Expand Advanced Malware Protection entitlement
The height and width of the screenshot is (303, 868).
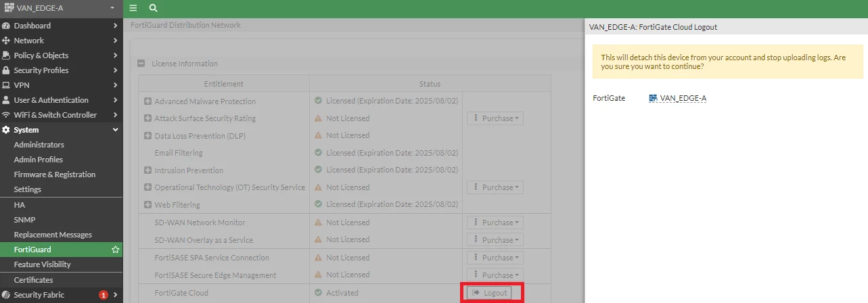click(147, 101)
